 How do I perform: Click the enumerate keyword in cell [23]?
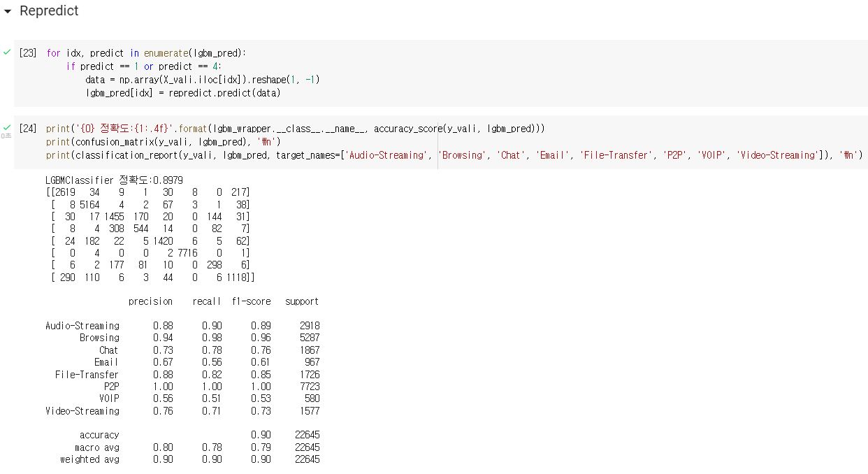(x=166, y=52)
